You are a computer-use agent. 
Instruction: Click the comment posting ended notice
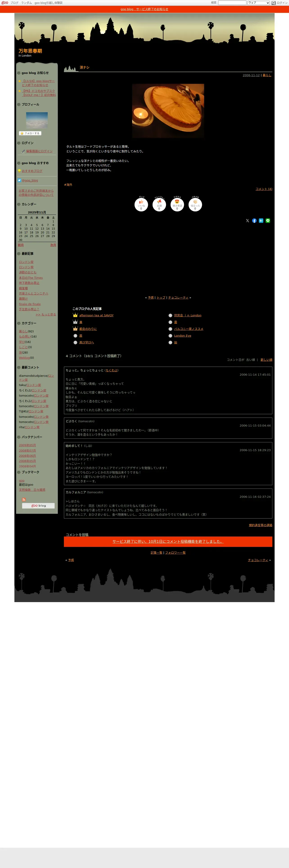[x=168, y=541]
